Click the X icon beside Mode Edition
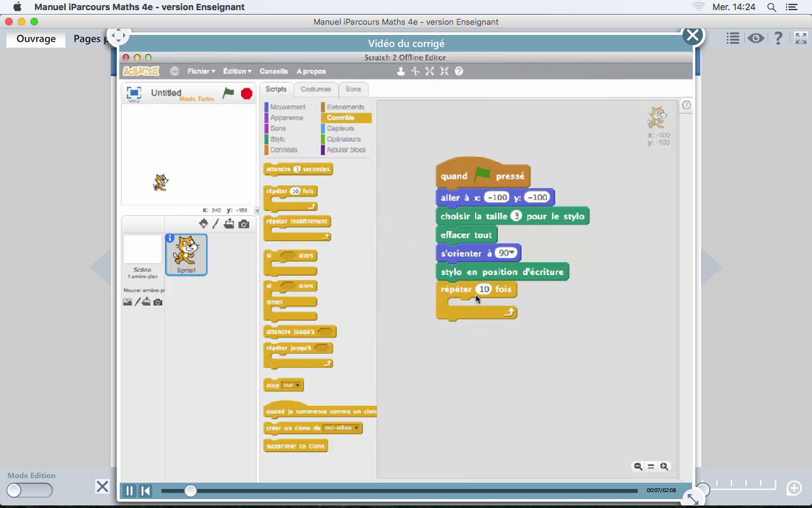812x508 pixels. click(x=102, y=487)
